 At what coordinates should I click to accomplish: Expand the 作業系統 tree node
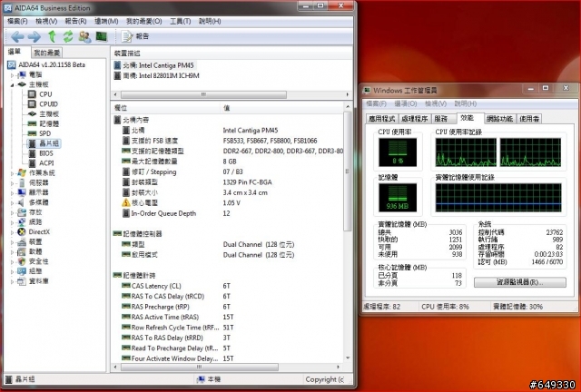click(x=13, y=173)
